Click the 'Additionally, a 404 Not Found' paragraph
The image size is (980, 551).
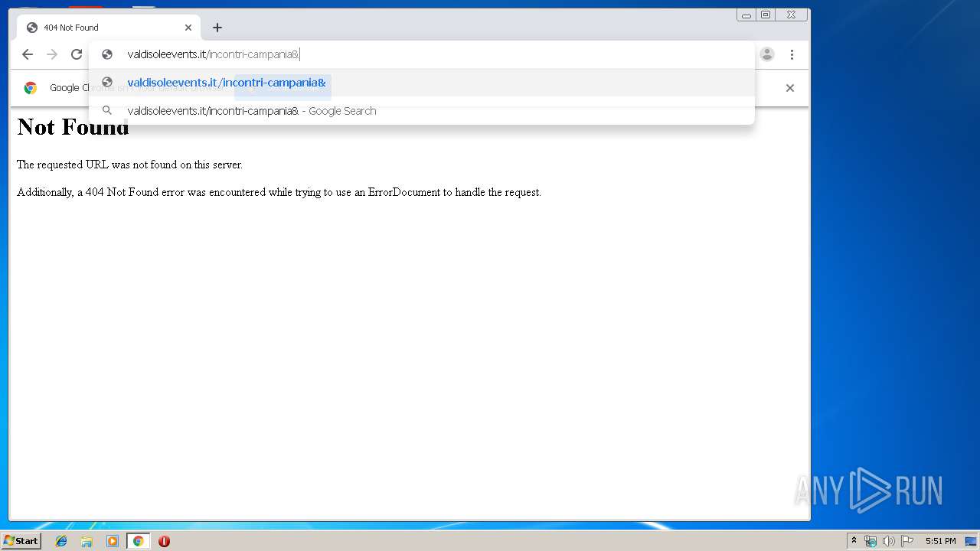pos(279,192)
